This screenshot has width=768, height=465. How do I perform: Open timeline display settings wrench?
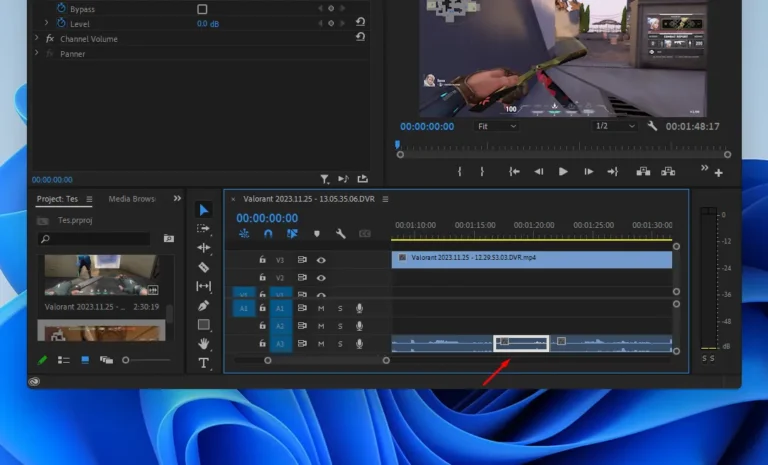(x=340, y=234)
